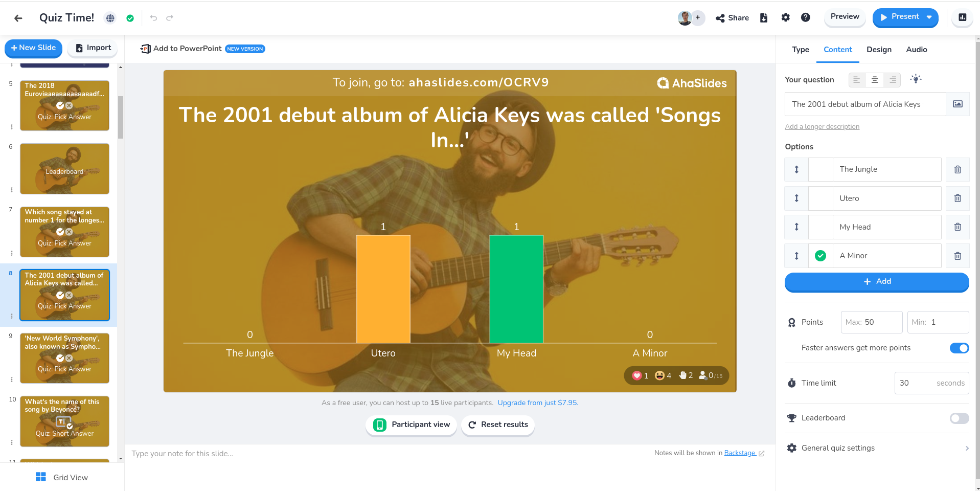The width and height of the screenshot is (980, 491).
Task: Open the report chart icon
Action: (962, 17)
